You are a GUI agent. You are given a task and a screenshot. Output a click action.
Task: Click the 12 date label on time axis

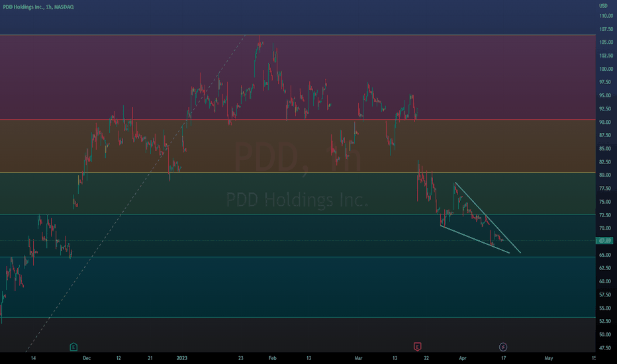(x=119, y=358)
